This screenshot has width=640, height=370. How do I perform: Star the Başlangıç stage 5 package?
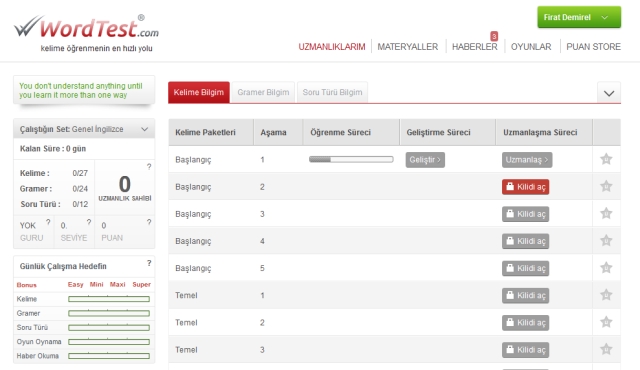click(606, 268)
